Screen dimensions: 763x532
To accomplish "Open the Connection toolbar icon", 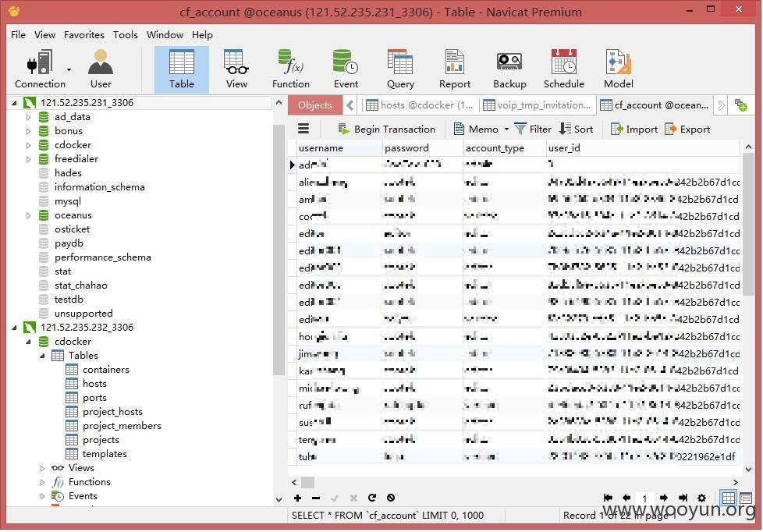I will point(40,69).
